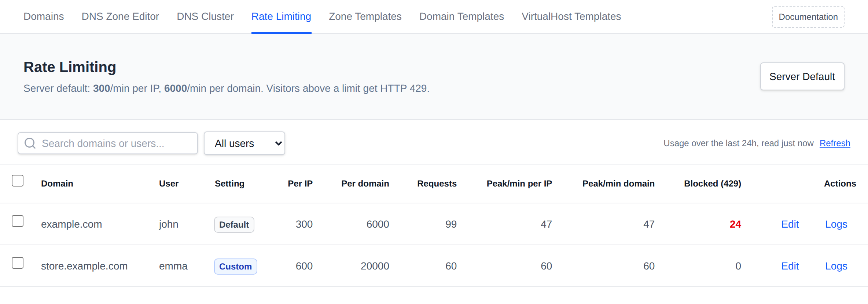Click the example.com domain name
The height and width of the screenshot is (304, 868).
pyautogui.click(x=71, y=224)
